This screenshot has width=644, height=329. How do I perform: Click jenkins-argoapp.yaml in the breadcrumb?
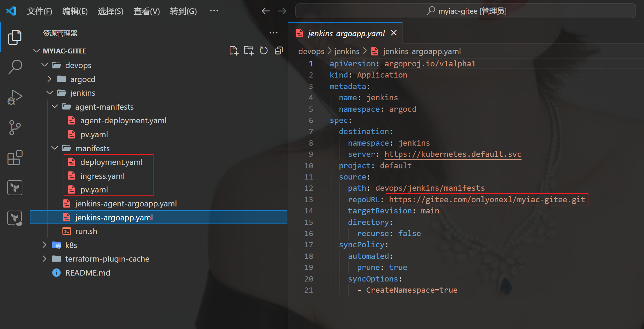point(422,51)
